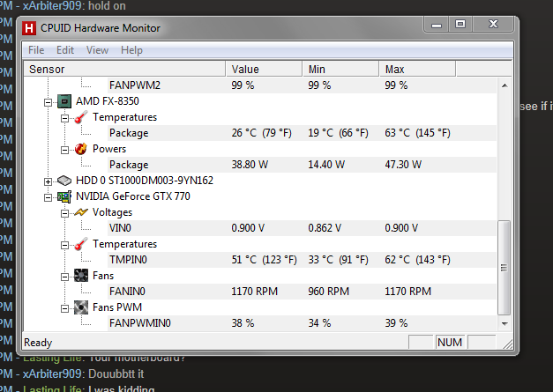The image size is (553, 392).
Task: Expand the HDD 0 ST1000DM003-9YN162 node
Action: (48, 181)
